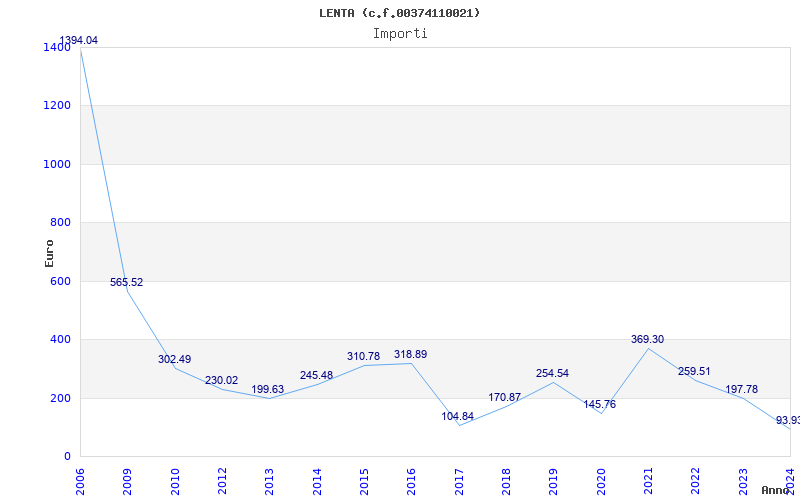The width and height of the screenshot is (800, 500).
Task: Click the 2006 x-axis label
Action: [80, 481]
